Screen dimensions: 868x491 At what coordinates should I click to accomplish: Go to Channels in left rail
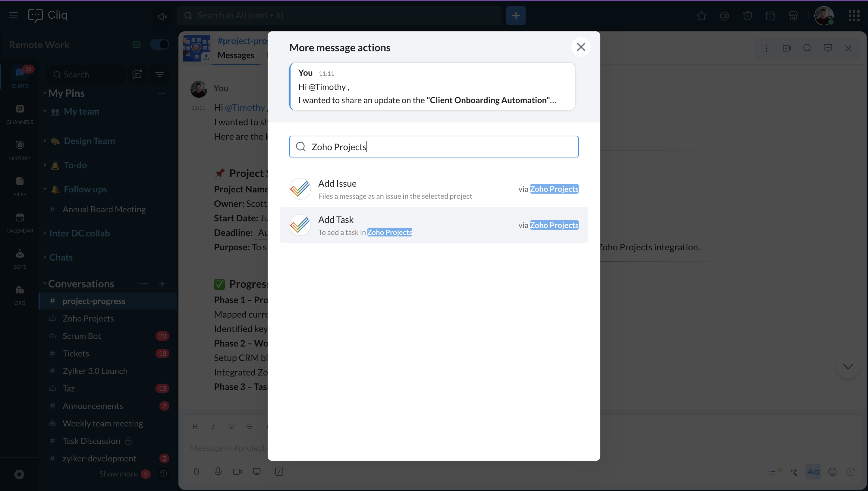click(x=20, y=114)
